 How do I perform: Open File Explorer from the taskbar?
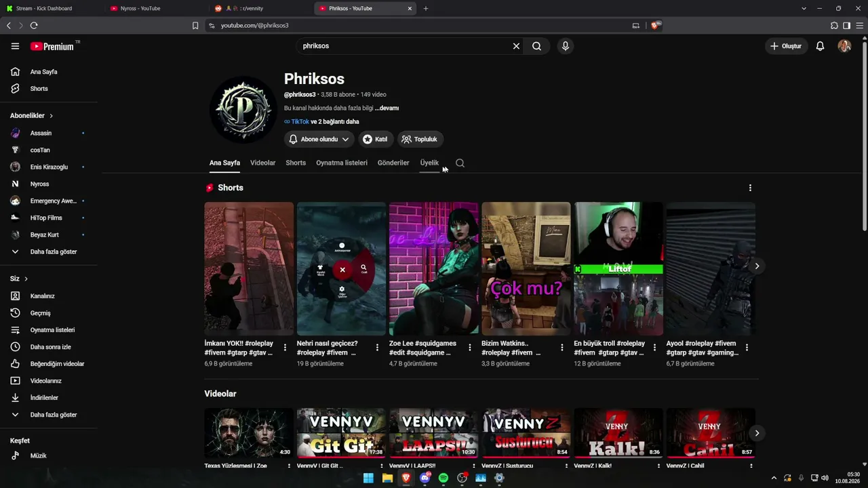[x=387, y=478]
